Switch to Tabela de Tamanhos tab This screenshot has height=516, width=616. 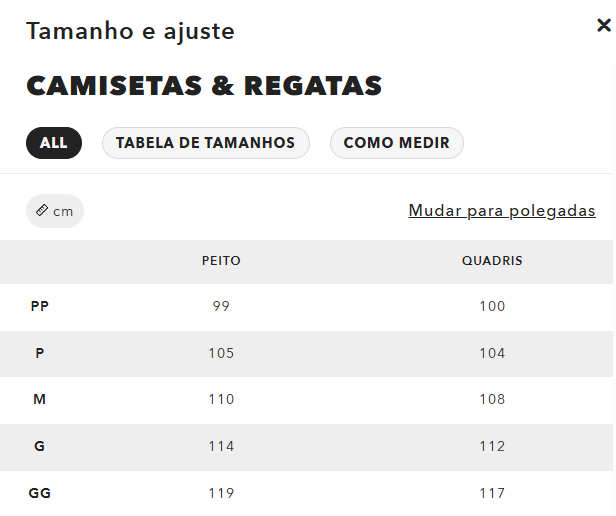point(205,143)
